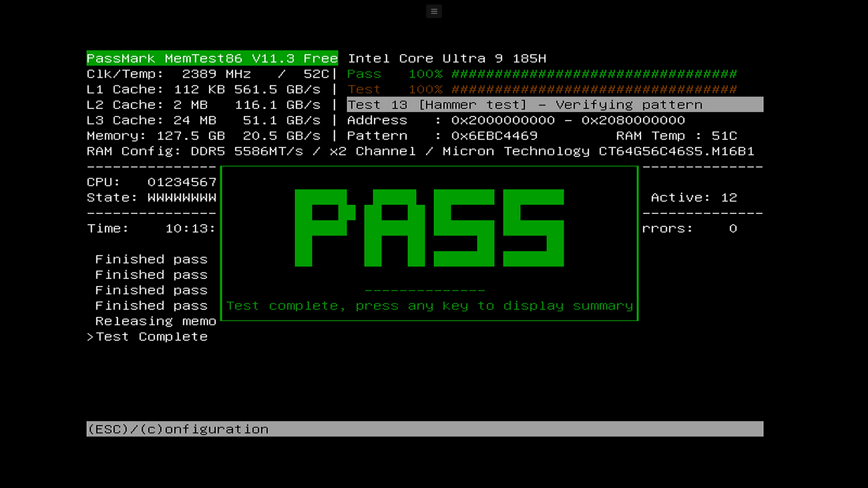Click the RAM Temp 51C reading

[x=676, y=136]
